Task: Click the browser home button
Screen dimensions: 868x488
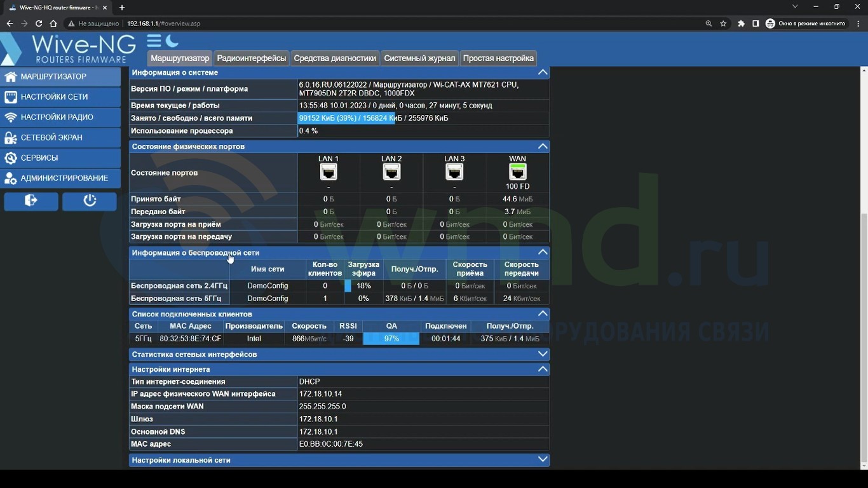Action: (53, 24)
